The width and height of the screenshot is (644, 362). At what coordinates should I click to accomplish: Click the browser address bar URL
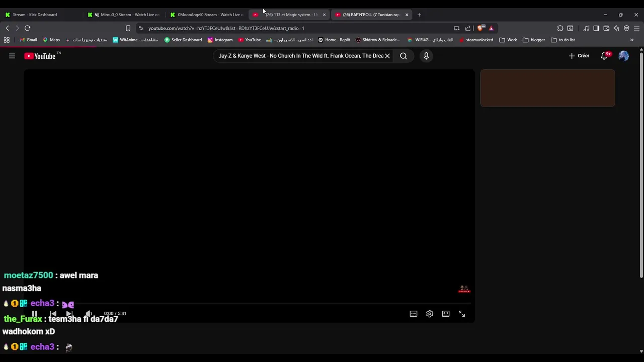[226, 28]
